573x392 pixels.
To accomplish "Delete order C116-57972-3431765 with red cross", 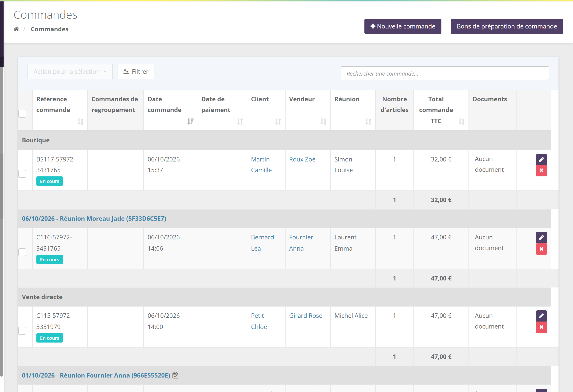I will click(x=541, y=249).
